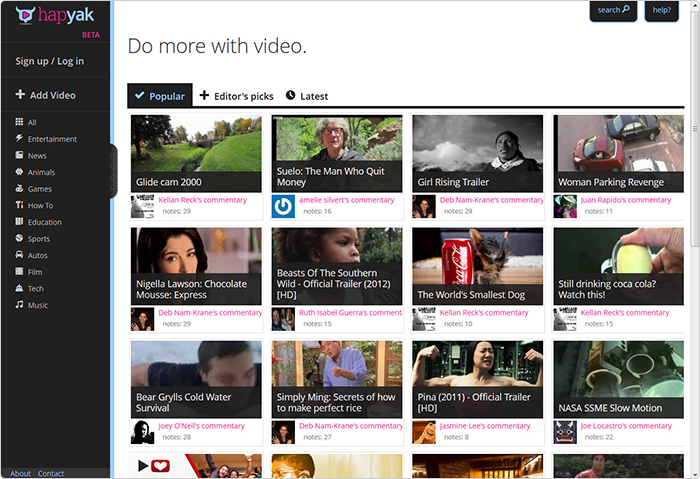Click the search button
Screen dimensions: 700x479
click(x=613, y=10)
